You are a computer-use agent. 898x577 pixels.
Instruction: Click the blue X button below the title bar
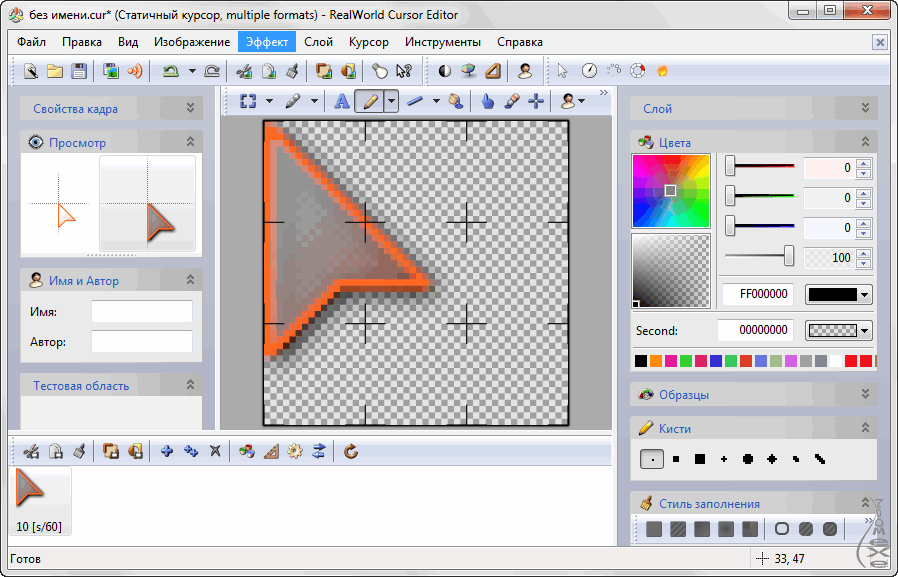coord(879,42)
